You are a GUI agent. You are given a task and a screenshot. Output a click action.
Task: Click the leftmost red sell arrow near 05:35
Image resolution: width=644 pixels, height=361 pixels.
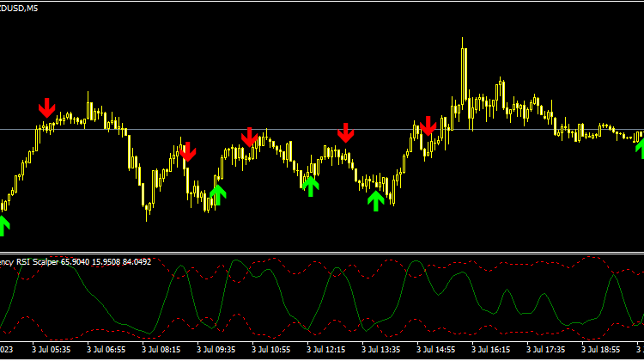[46, 108]
